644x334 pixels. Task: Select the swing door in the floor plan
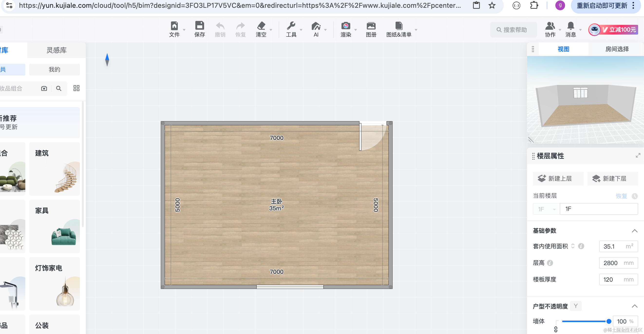(x=372, y=136)
